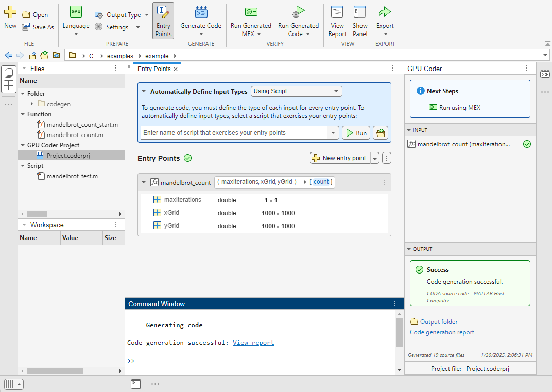Viewport: 552px width, 392px height.
Task: Collapse the Workspace panel
Action: pos(24,225)
